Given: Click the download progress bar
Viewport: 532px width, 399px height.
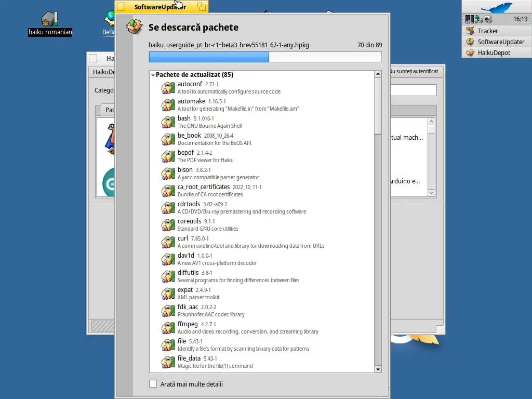Looking at the screenshot, I should pyautogui.click(x=265, y=57).
